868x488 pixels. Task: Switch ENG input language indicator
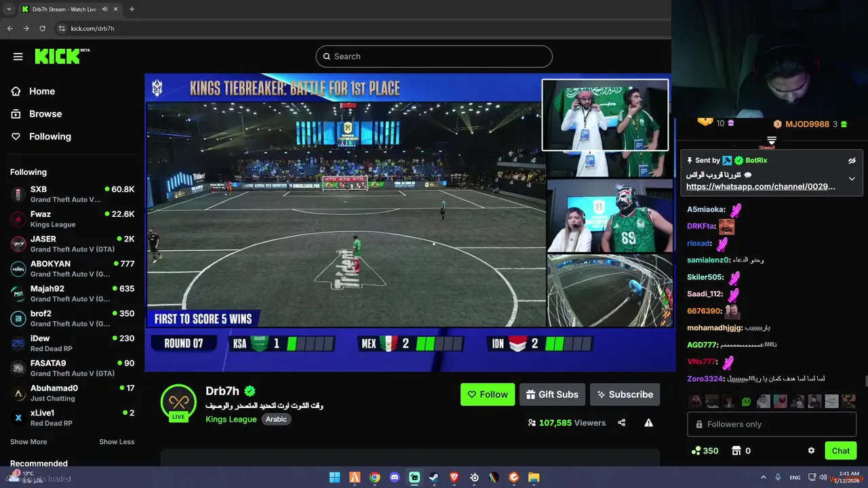[x=795, y=478]
